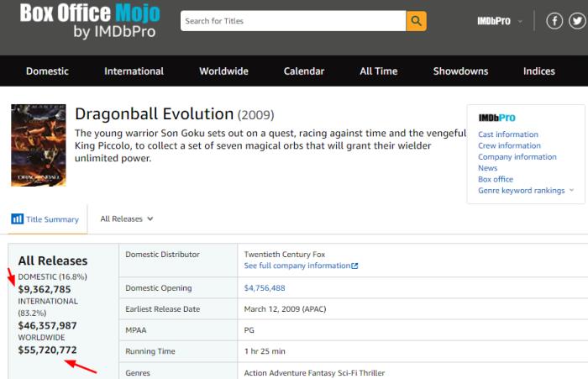Image resolution: width=588 pixels, height=379 pixels.
Task: Click the Dragonball Evolution poster thumbnail
Action: 33,145
